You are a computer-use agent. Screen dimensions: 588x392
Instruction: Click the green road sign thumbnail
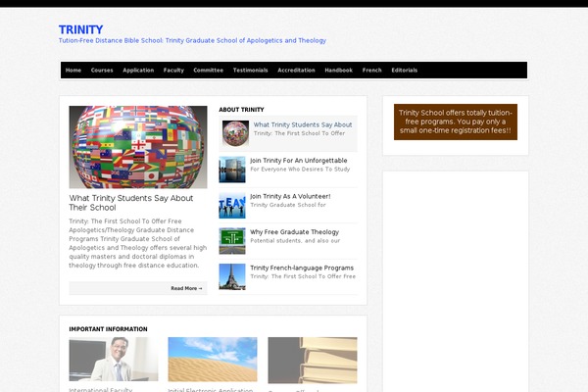coord(232,241)
